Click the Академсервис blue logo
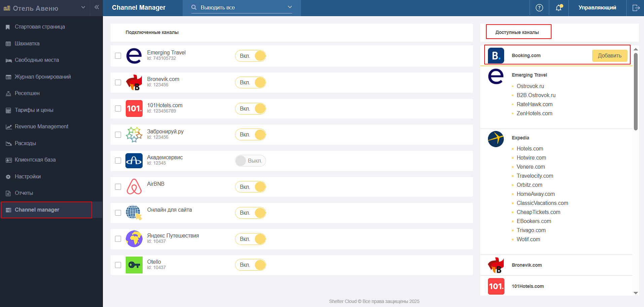The image size is (644, 307). (x=134, y=161)
